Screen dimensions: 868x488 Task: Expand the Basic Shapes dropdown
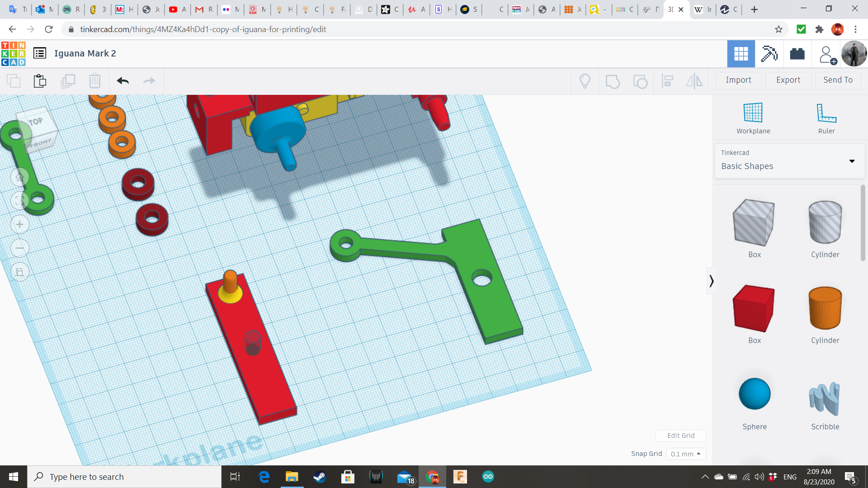[x=851, y=161]
